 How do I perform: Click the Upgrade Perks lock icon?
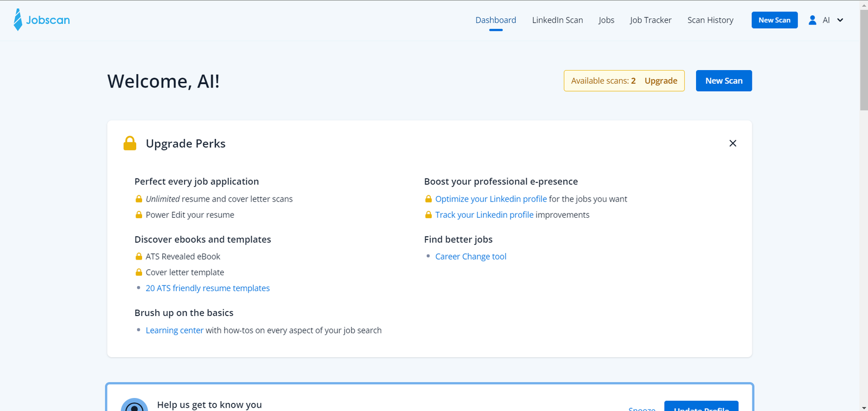[x=130, y=143]
